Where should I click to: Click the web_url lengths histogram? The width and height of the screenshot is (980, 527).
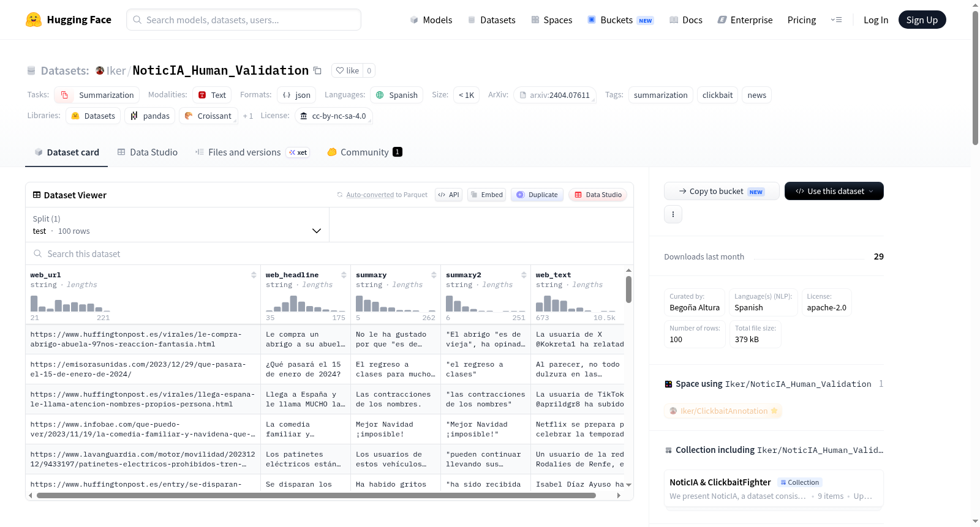pos(70,303)
